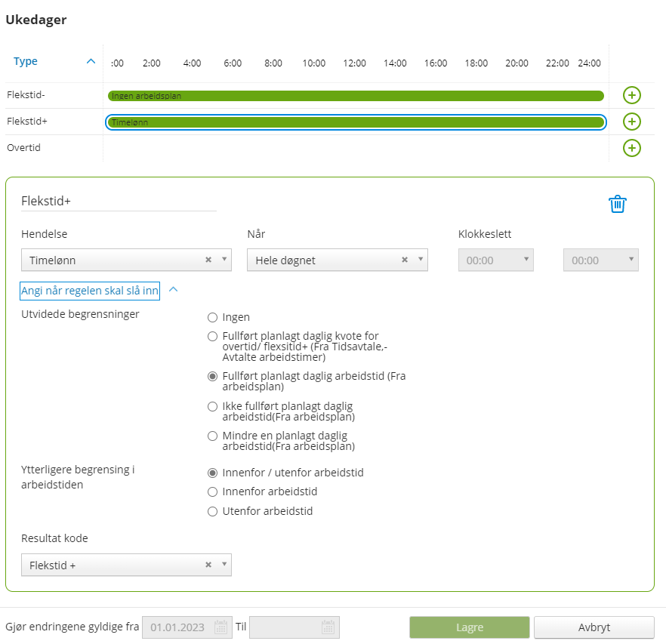666x644 pixels.
Task: Open the Når dropdown
Action: point(419,260)
